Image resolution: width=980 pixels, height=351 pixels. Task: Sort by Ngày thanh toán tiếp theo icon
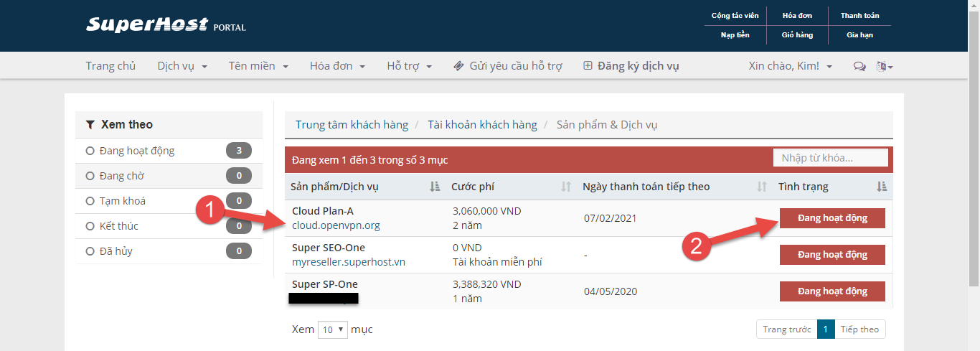pyautogui.click(x=762, y=187)
